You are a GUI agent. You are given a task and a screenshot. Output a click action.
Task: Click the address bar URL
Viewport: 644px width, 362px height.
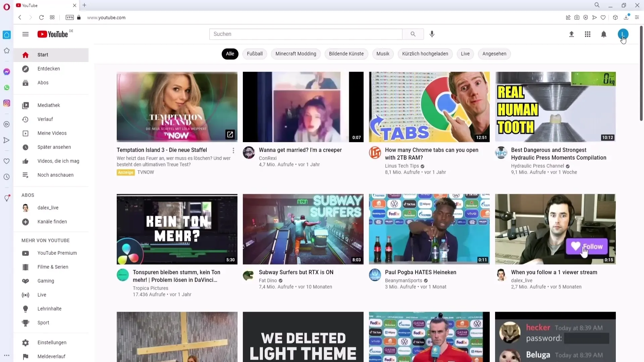(106, 17)
